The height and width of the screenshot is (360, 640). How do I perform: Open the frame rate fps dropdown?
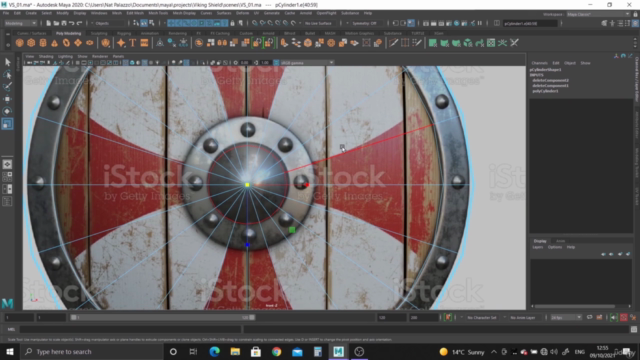pyautogui.click(x=566, y=317)
